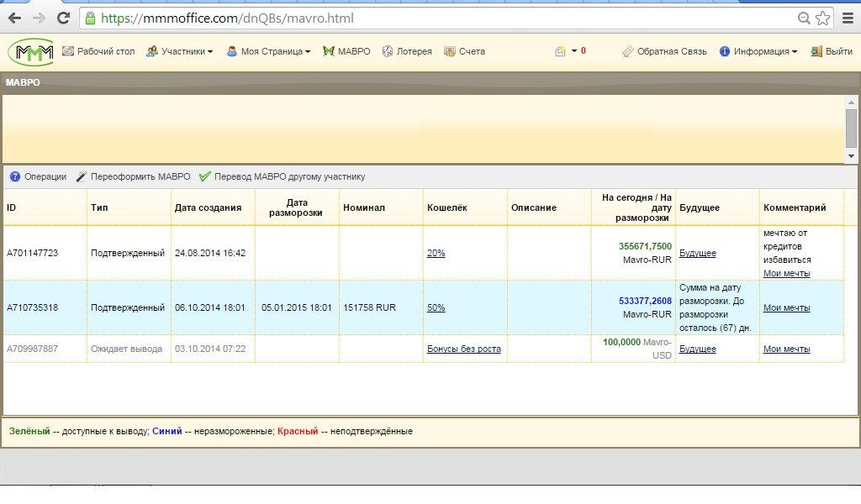Click the nominal 151758 RUR
Image resolution: width=861 pixels, height=504 pixels.
click(370, 307)
